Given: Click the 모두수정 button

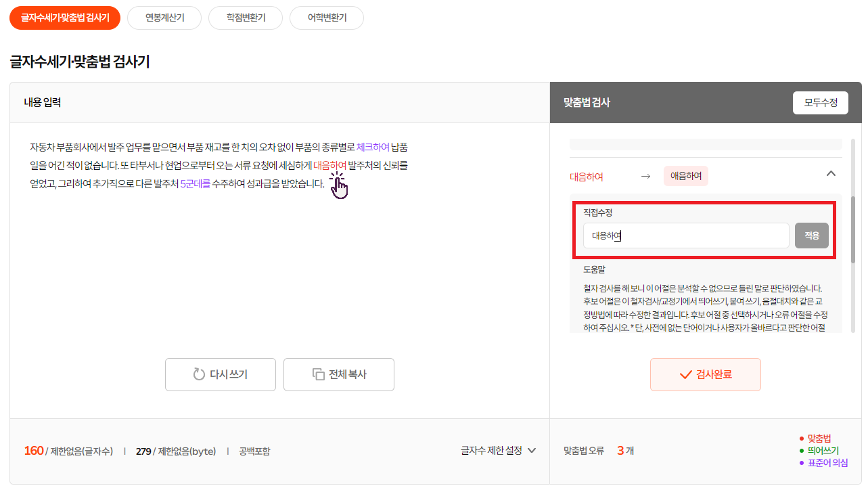Looking at the screenshot, I should pos(820,102).
